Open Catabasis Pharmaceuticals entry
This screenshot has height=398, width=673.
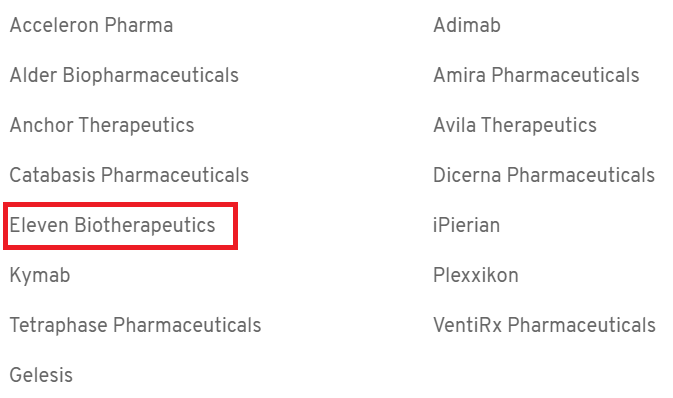(129, 175)
